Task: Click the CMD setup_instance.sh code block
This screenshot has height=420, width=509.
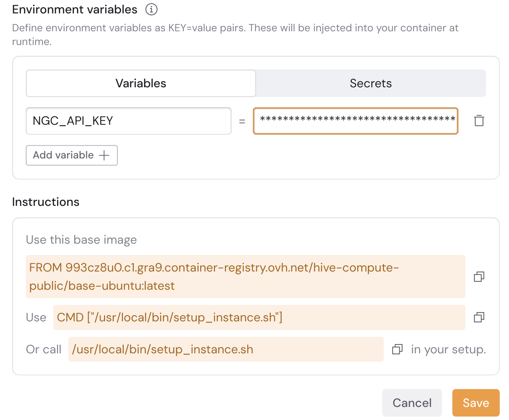Action: (259, 317)
